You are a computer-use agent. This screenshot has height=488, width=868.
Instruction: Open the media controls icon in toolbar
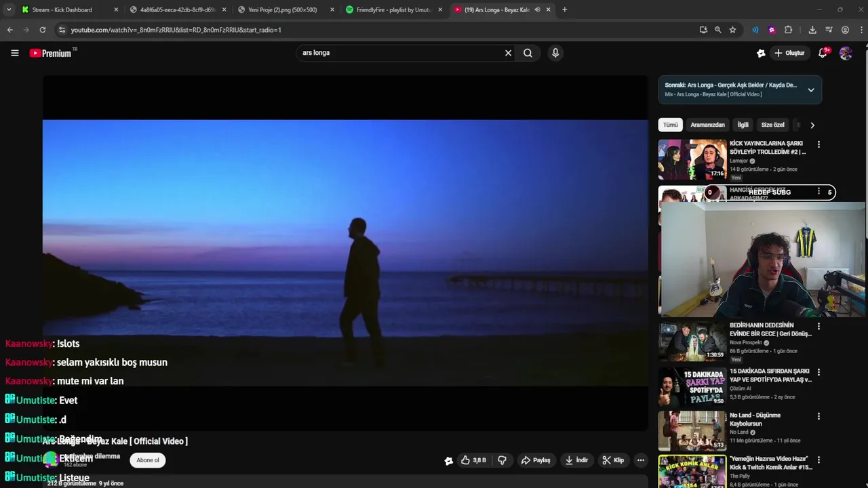(x=829, y=30)
